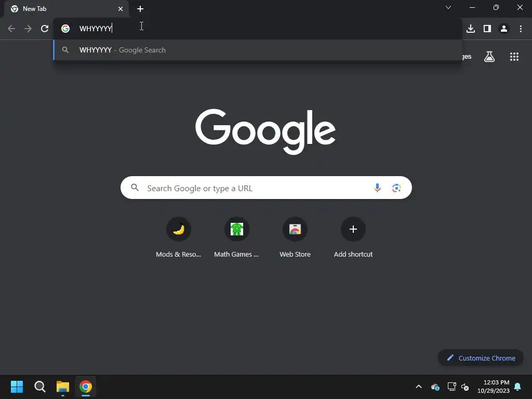Click the forward navigation arrow
532x399 pixels.
(x=28, y=29)
